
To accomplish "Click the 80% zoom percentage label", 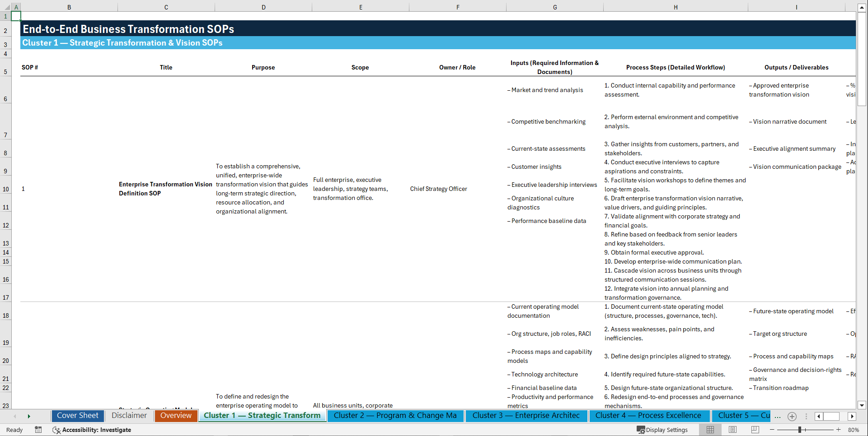I will pyautogui.click(x=854, y=430).
